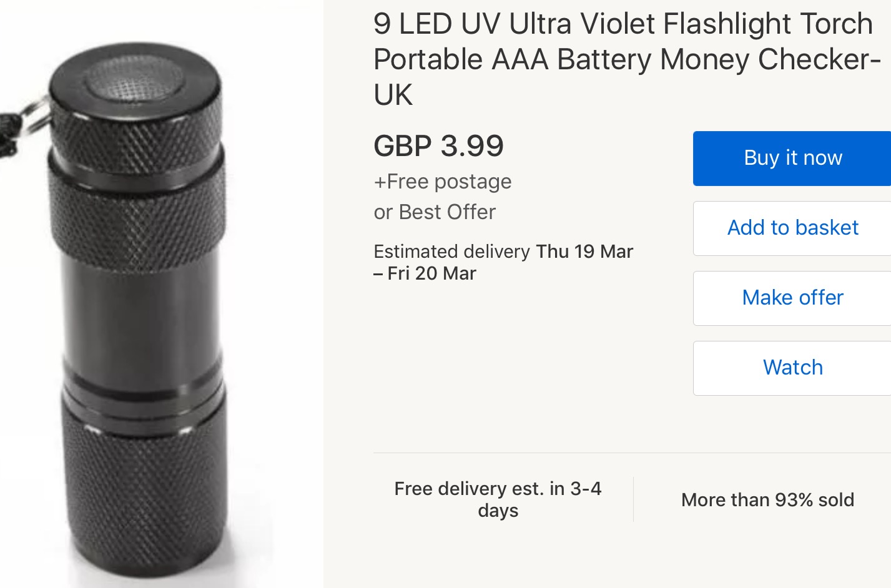Add the flashlight to basket
Image resolution: width=891 pixels, height=588 pixels.
(792, 228)
